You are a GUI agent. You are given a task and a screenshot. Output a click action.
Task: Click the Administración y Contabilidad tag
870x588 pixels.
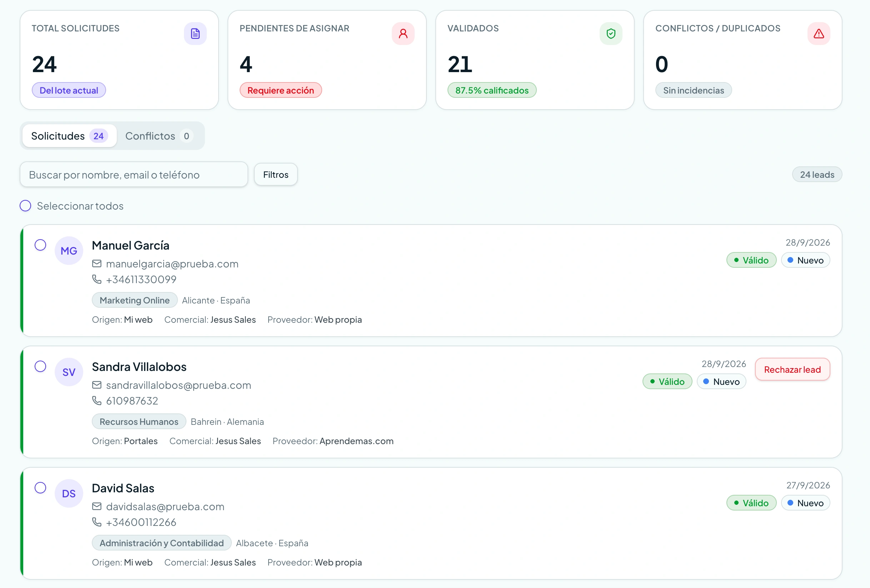coord(162,543)
